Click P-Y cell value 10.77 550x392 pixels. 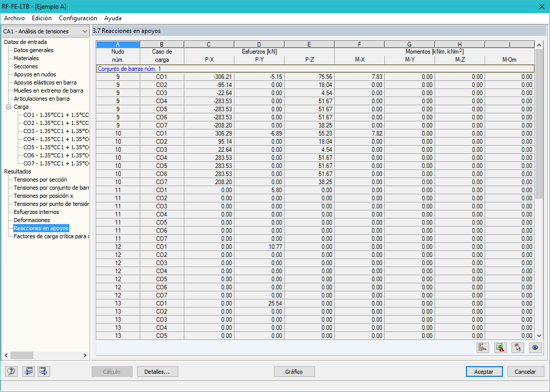pos(259,247)
